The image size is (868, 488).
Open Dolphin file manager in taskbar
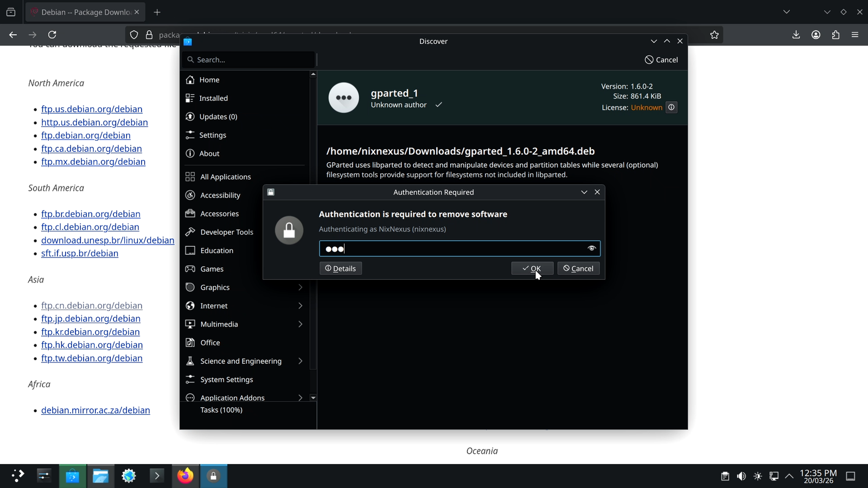[x=101, y=476]
